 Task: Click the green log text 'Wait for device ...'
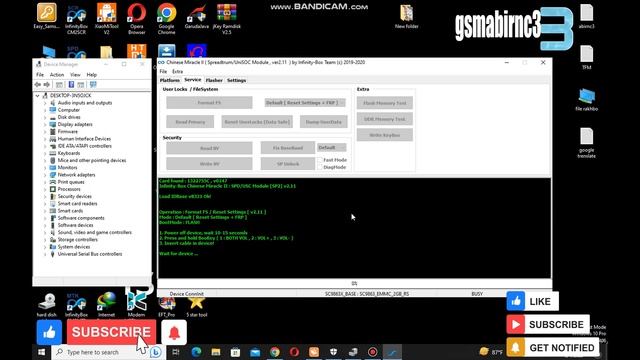tap(179, 253)
